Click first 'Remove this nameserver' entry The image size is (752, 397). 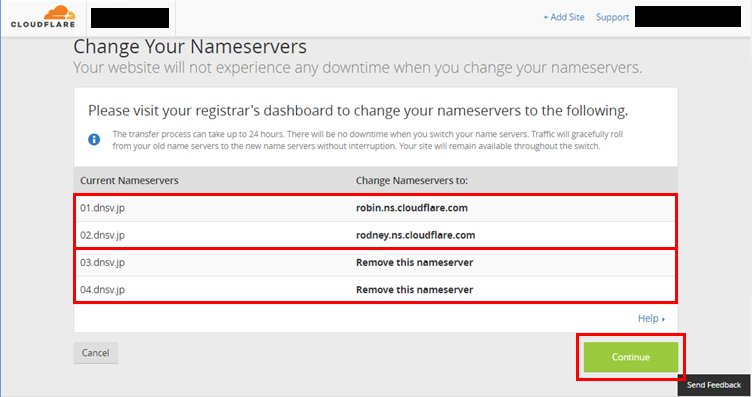tap(414, 263)
